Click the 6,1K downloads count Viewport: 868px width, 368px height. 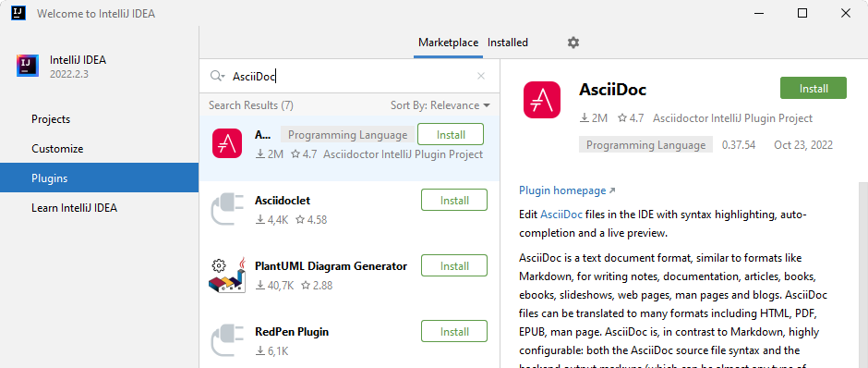pyautogui.click(x=278, y=351)
